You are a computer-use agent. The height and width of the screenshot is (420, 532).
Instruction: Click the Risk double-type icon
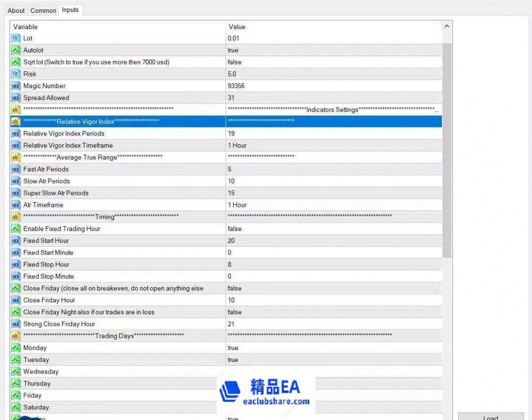[x=16, y=74]
